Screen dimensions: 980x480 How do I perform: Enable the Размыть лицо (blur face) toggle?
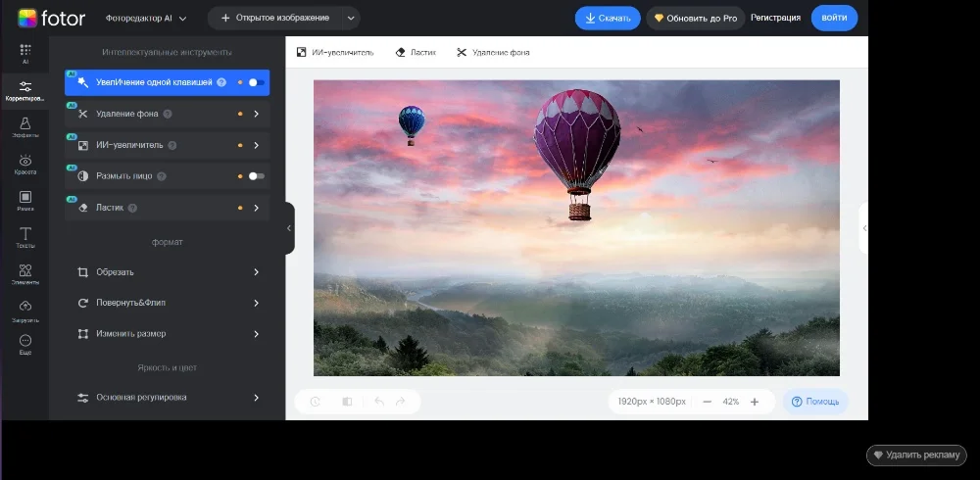(255, 176)
